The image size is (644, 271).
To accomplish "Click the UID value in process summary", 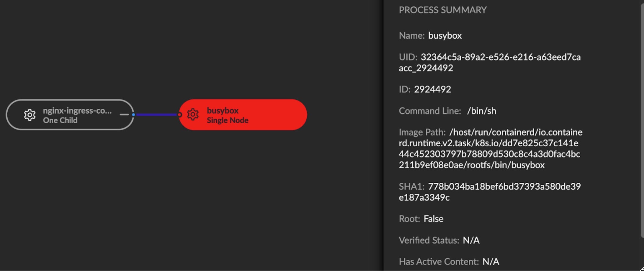I will [x=500, y=57].
